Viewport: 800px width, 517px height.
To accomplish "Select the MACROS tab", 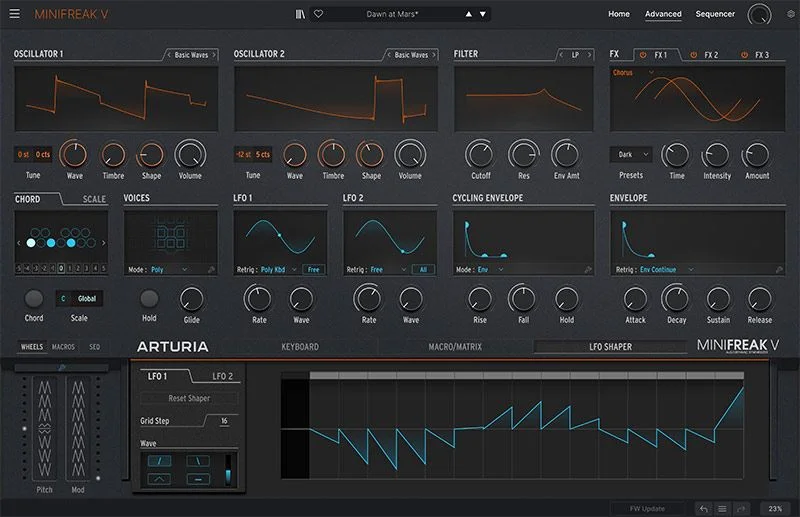I will [63, 347].
